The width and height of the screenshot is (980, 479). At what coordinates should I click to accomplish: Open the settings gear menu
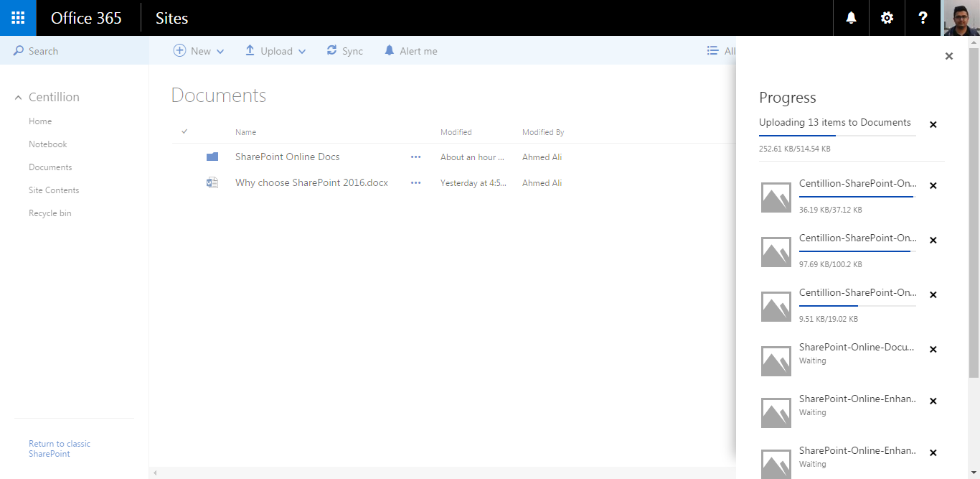887,18
